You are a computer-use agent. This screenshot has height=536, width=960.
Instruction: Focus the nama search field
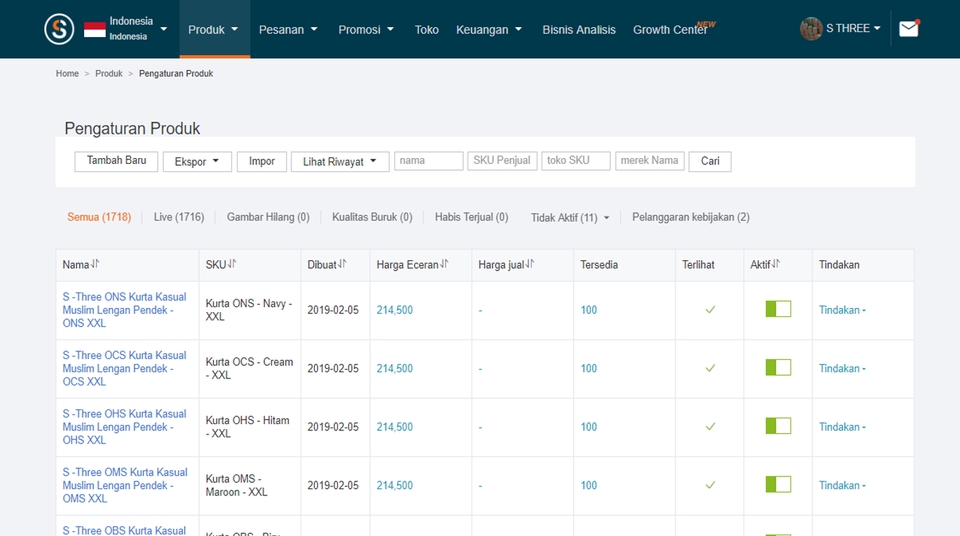coord(429,160)
